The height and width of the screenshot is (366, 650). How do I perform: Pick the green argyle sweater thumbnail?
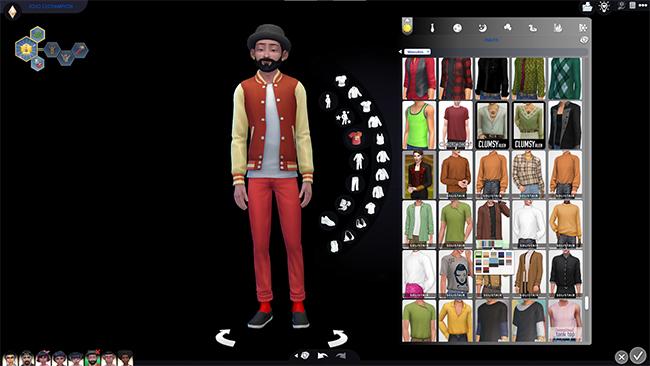pyautogui.click(x=565, y=78)
